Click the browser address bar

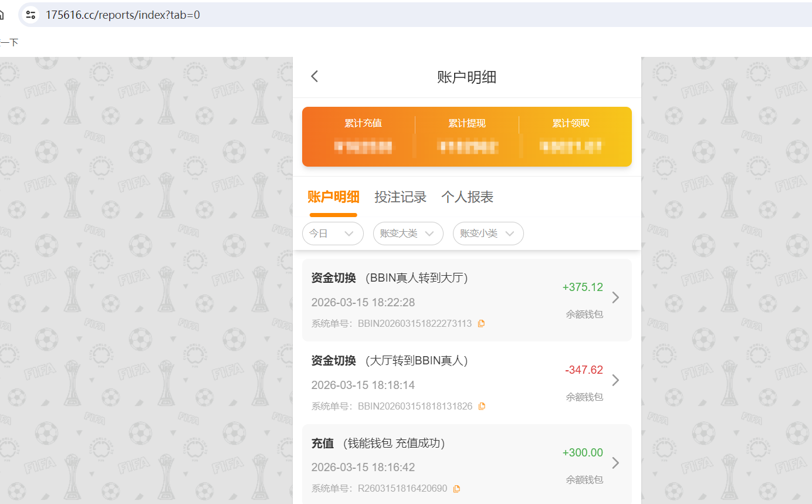235,14
